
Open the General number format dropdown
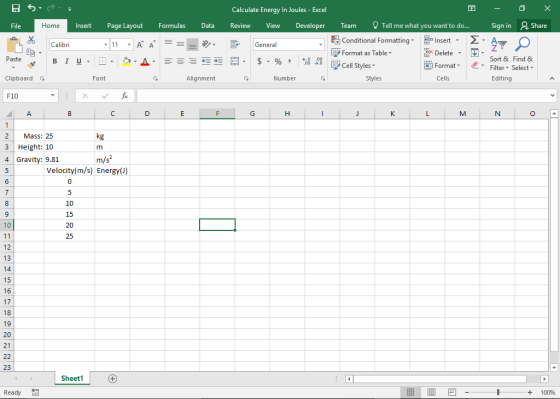(320, 45)
